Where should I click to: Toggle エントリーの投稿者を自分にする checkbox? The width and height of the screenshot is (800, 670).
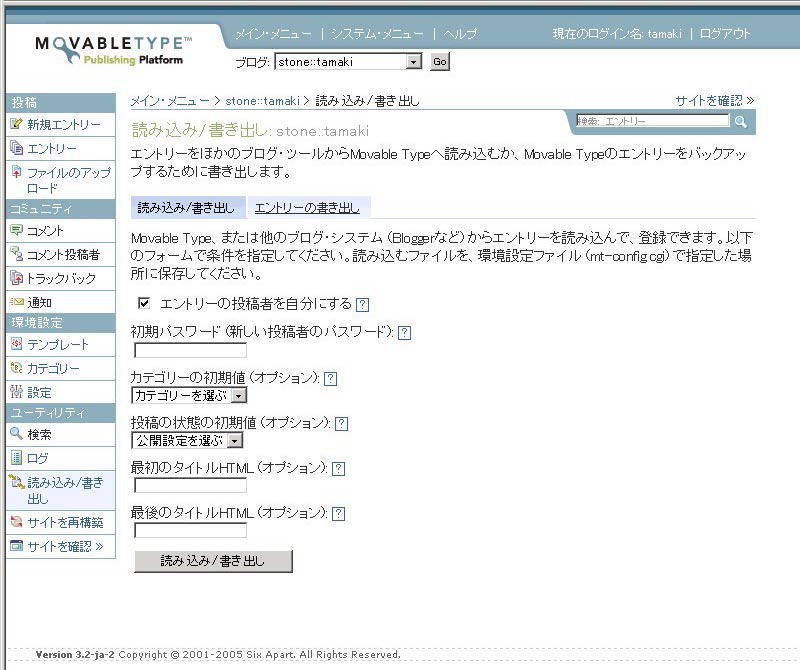tap(144, 303)
